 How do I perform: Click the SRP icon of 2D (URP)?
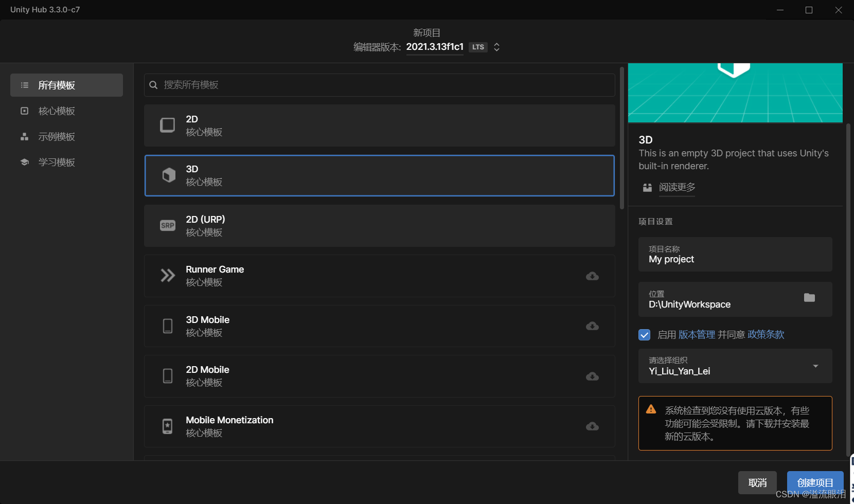click(x=168, y=225)
